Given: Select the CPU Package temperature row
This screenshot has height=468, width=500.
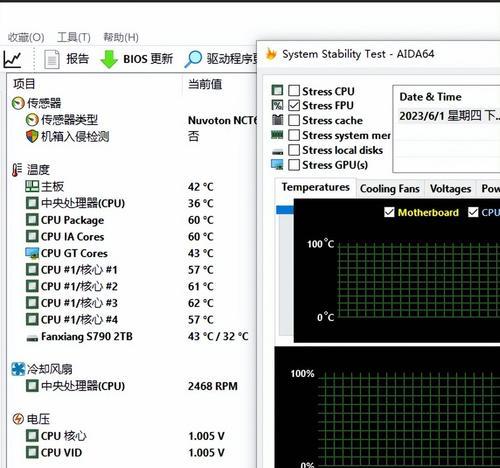Looking at the screenshot, I should click(x=131, y=220).
